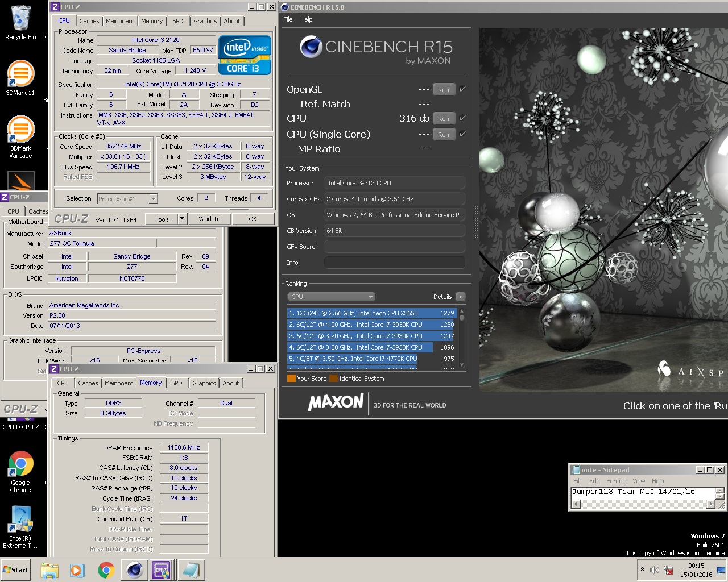Open Recycle Bin desktop icon

(x=20, y=23)
